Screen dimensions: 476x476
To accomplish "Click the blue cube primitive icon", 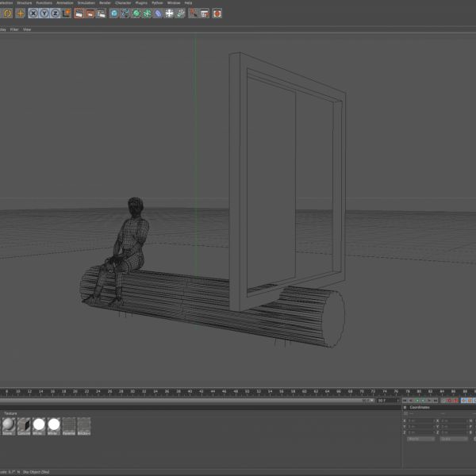I will coord(114,13).
